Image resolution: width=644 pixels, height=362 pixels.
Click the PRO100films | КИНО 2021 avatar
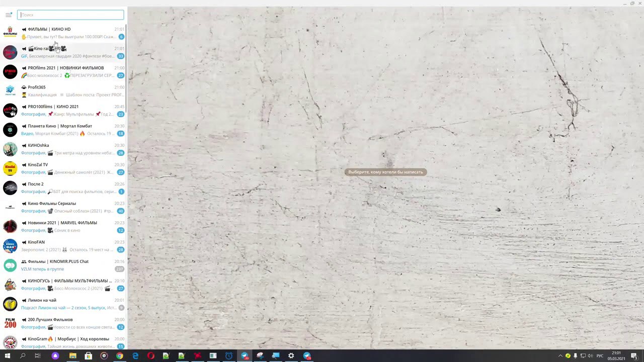10,110
